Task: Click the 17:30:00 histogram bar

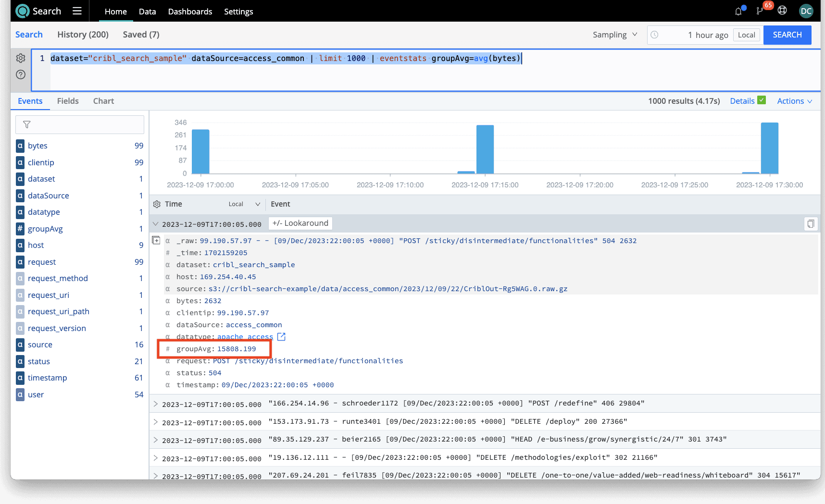Action: tap(770, 148)
